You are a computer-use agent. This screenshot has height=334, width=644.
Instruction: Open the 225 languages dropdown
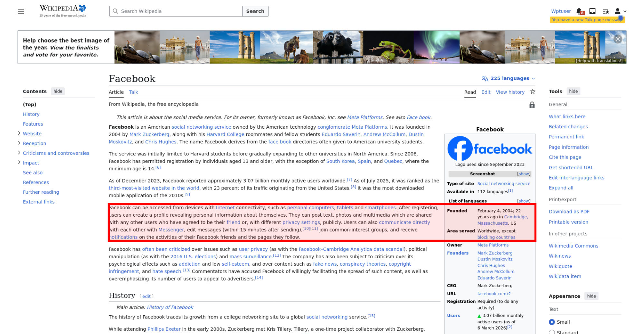coord(508,78)
